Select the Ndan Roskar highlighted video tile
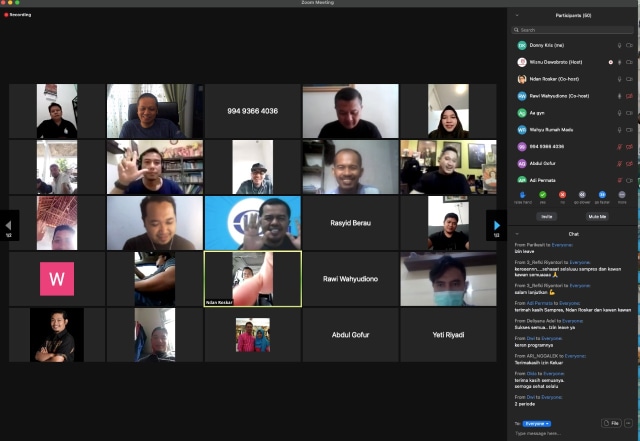Viewport: 640px width, 441px height. coord(253,279)
